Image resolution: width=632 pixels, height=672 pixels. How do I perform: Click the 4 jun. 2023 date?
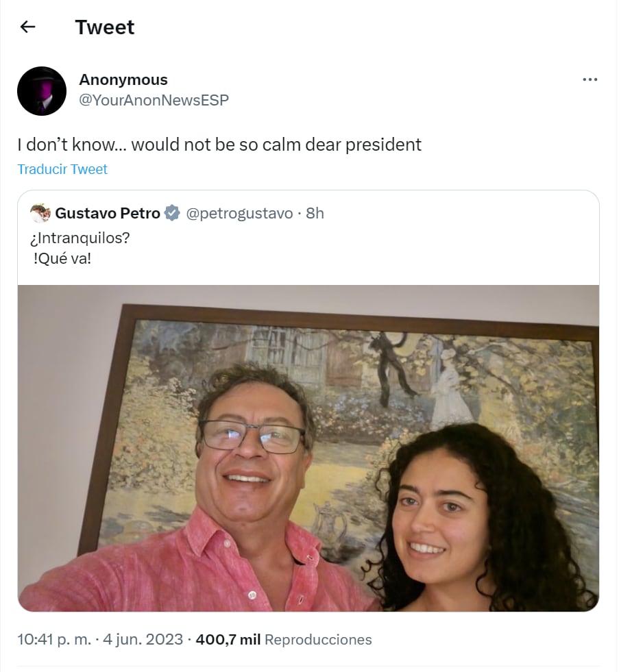tap(143, 640)
